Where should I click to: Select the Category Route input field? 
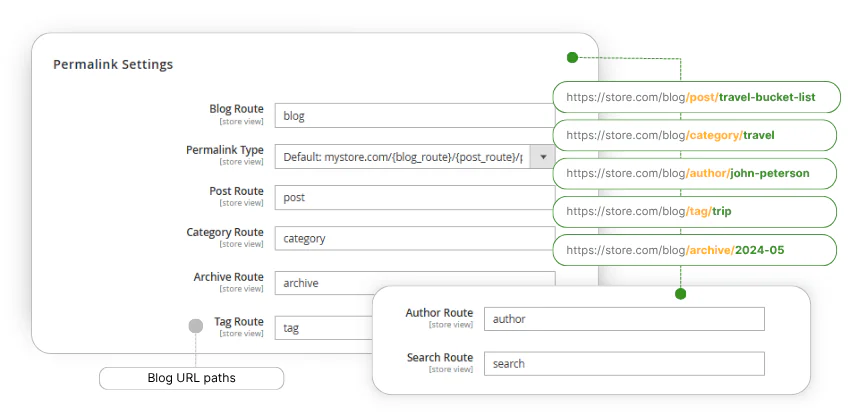[414, 239]
